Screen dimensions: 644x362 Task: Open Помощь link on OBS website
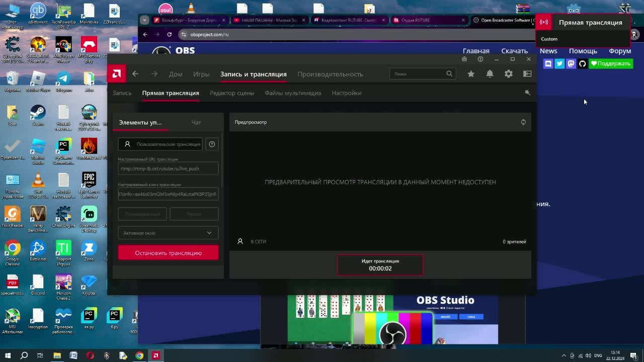583,51
